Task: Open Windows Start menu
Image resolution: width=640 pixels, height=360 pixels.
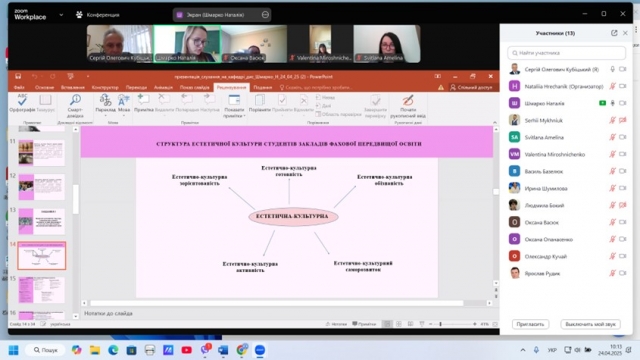Action: [13, 350]
